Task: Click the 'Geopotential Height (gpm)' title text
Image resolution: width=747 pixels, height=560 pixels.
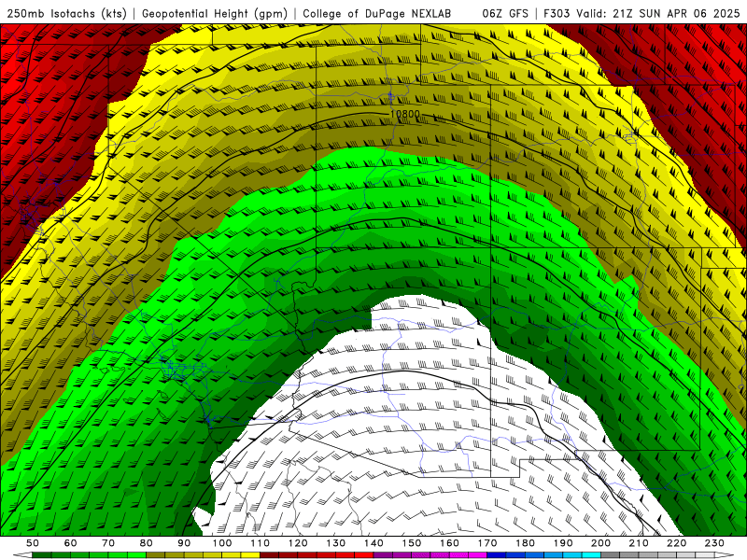Action: [x=215, y=13]
